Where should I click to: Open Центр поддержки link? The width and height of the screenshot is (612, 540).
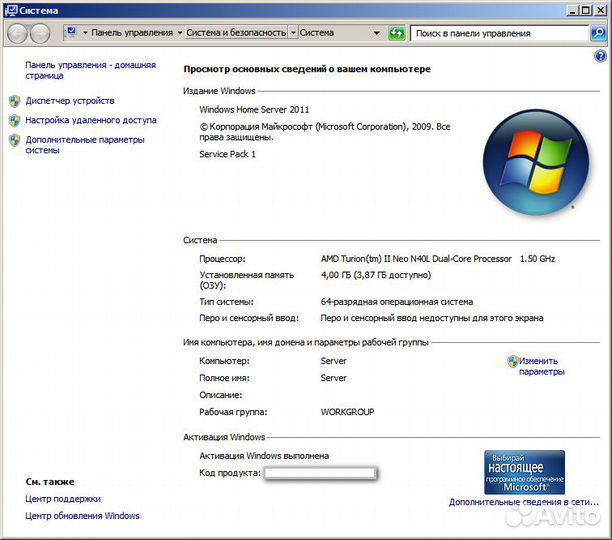[63, 499]
